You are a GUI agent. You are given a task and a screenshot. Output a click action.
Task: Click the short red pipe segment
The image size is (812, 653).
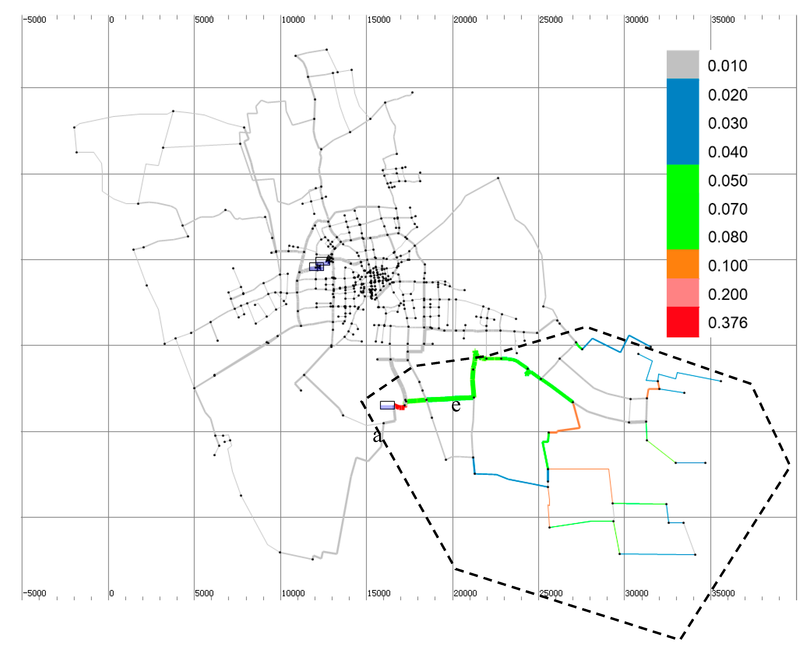400,407
